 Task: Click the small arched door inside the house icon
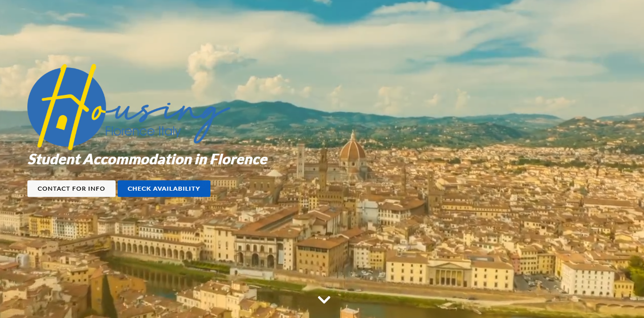(x=62, y=123)
